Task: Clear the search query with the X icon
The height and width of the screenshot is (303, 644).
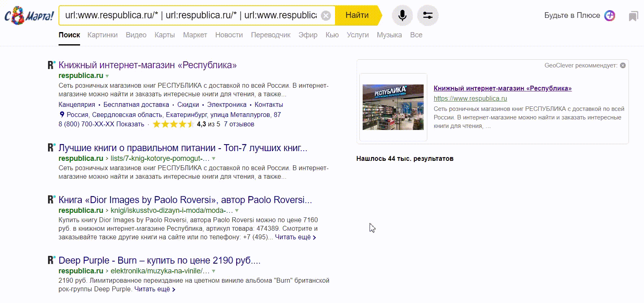Action: tap(326, 15)
